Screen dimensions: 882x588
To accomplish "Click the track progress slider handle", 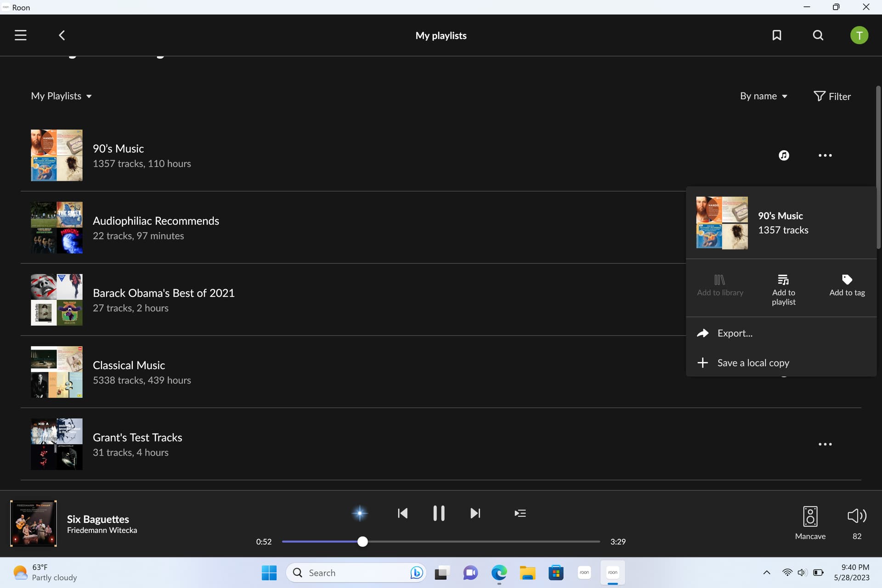I will pos(362,542).
